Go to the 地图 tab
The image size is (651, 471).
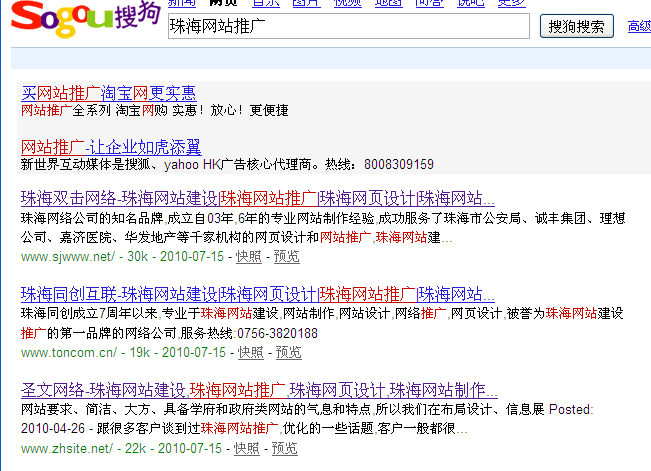388,4
